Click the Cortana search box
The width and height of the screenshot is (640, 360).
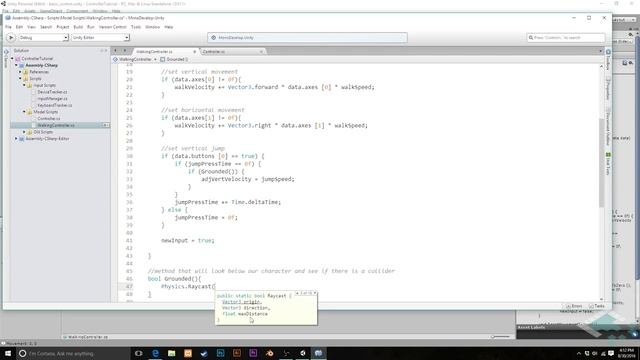point(72,353)
